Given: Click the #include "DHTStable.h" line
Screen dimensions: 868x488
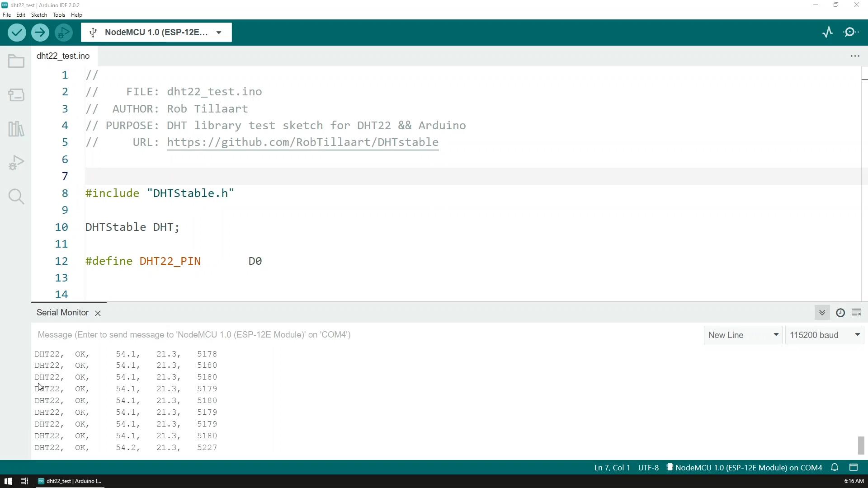Looking at the screenshot, I should 160,193.
